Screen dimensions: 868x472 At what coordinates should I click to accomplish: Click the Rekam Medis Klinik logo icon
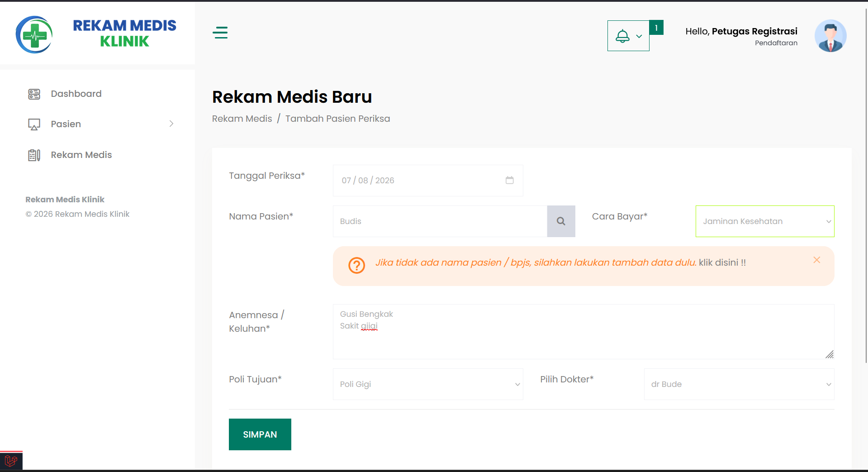point(34,34)
